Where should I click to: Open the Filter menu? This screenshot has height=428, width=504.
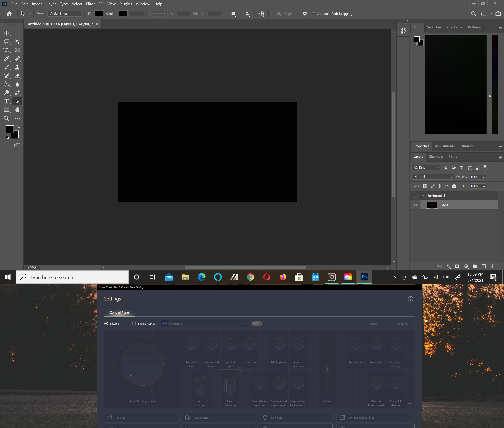(x=90, y=4)
